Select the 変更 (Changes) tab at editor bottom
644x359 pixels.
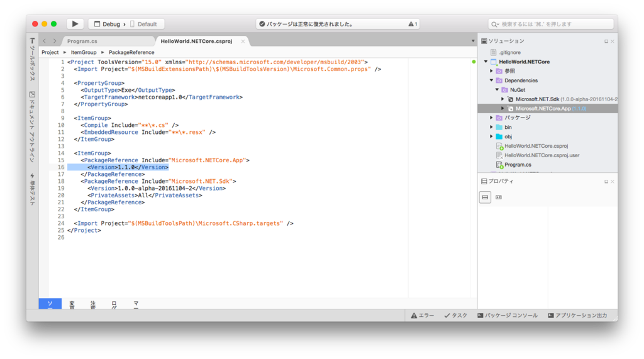[72, 304]
